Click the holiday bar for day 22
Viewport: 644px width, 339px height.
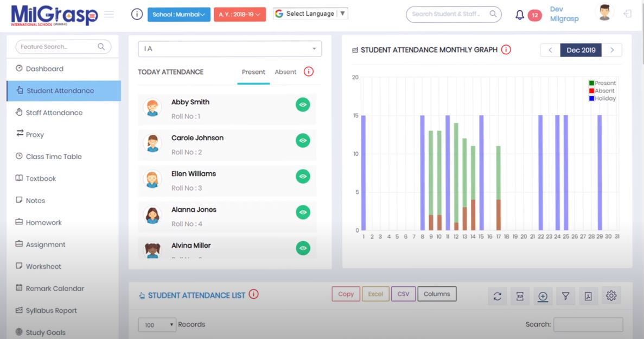540,173
